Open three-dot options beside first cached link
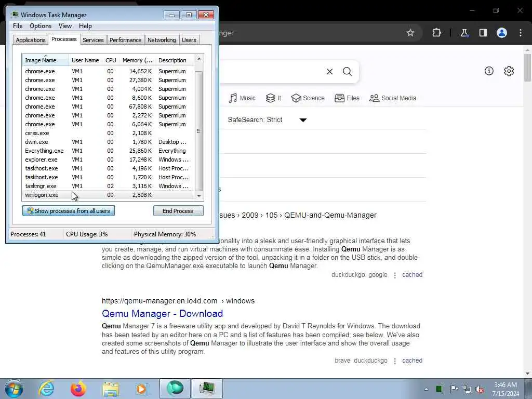This screenshot has width=532, height=399. click(x=395, y=275)
